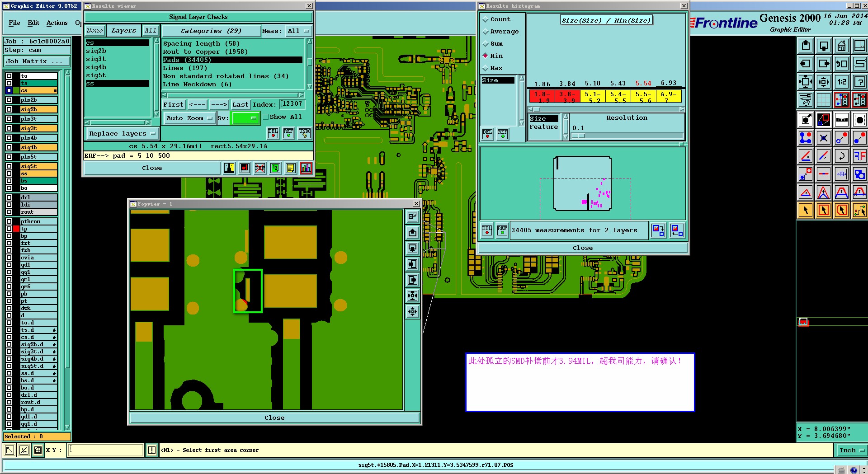Select the Min radio option
The width and height of the screenshot is (868, 474).
[493, 56]
